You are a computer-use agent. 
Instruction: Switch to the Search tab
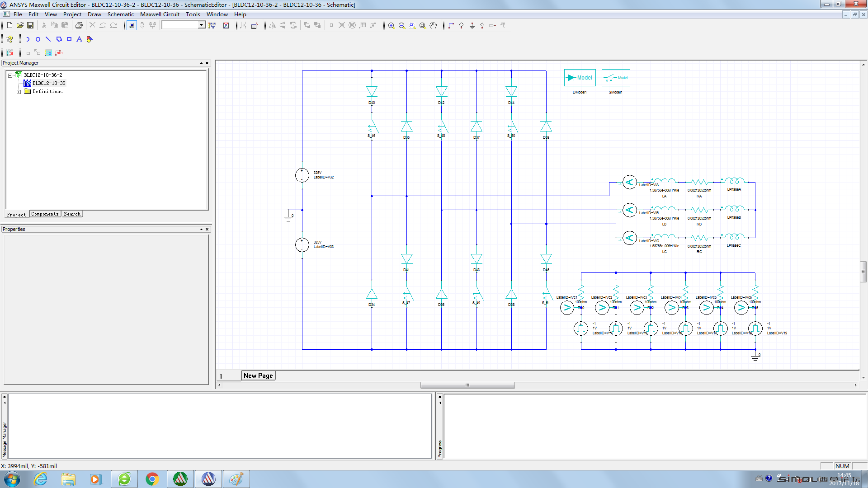[x=72, y=214]
